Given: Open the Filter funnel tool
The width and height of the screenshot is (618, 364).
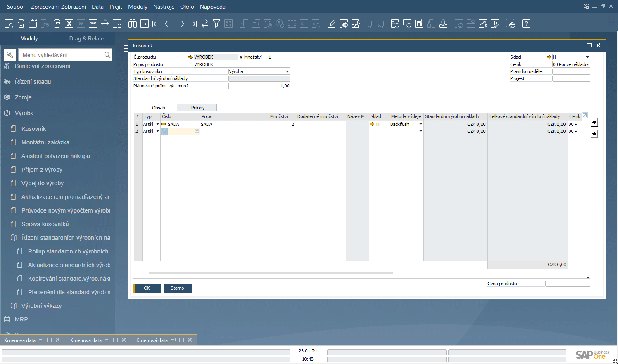Looking at the screenshot, I should click(x=216, y=24).
